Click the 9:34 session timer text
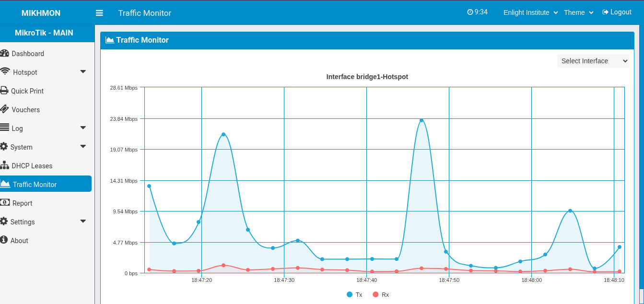The height and width of the screenshot is (304, 644). (x=481, y=12)
